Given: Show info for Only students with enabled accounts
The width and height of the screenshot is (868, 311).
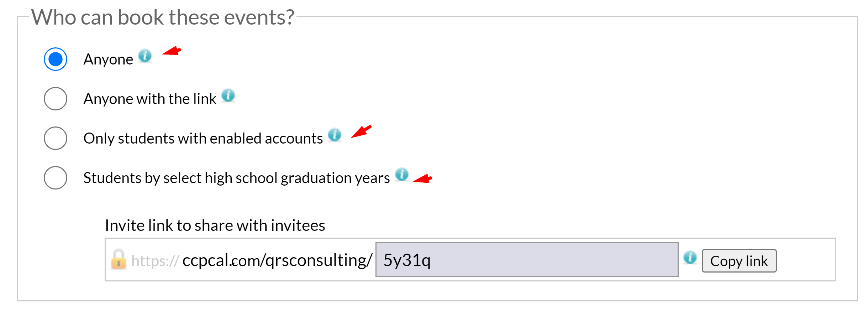Looking at the screenshot, I should tap(335, 135).
